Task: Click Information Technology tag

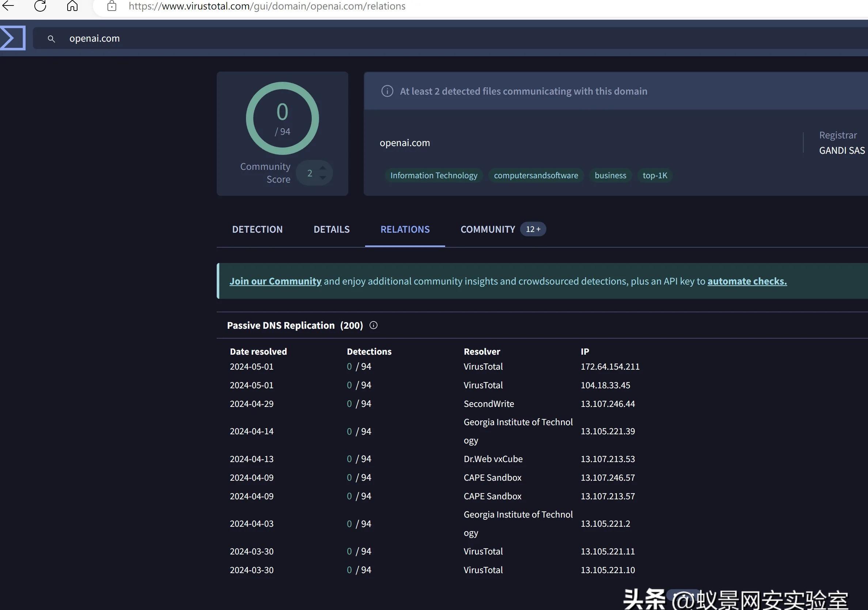Action: (x=433, y=175)
